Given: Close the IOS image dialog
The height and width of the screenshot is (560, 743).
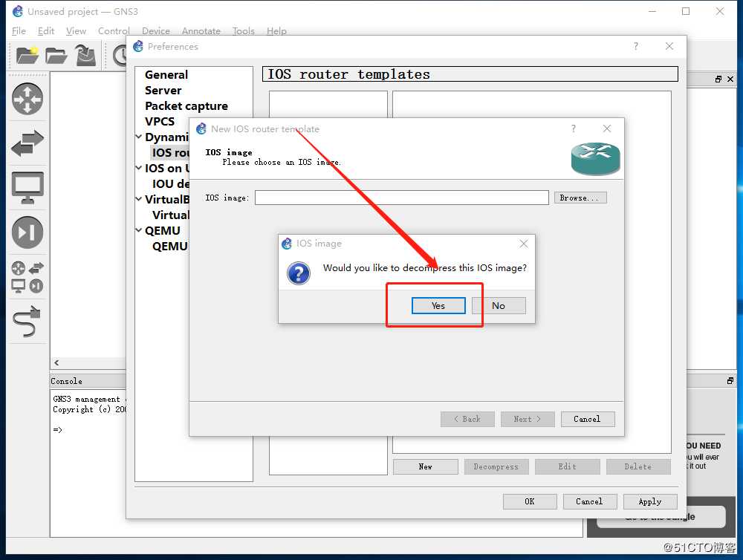Looking at the screenshot, I should click(x=524, y=244).
